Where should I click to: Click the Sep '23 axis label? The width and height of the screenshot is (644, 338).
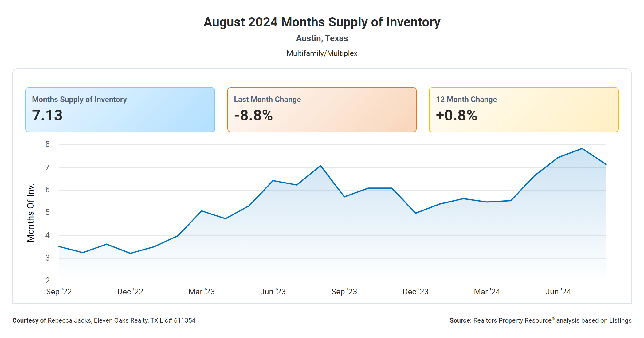[344, 292]
